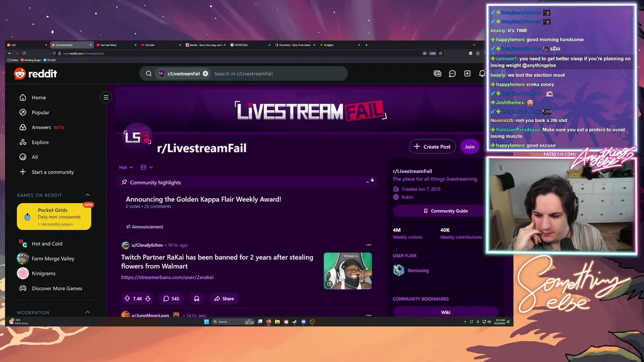Viewport: 644px width, 362px height.
Task: Open Steam from the taskbar
Action: [x=294, y=322]
